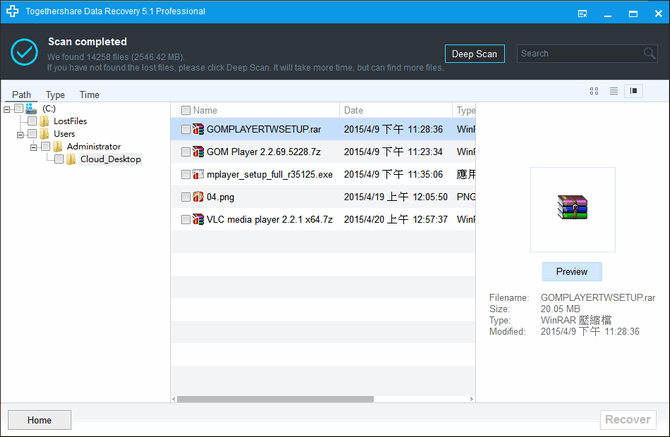Click the Recover button
Screen dimensions: 670x437
tap(628, 419)
